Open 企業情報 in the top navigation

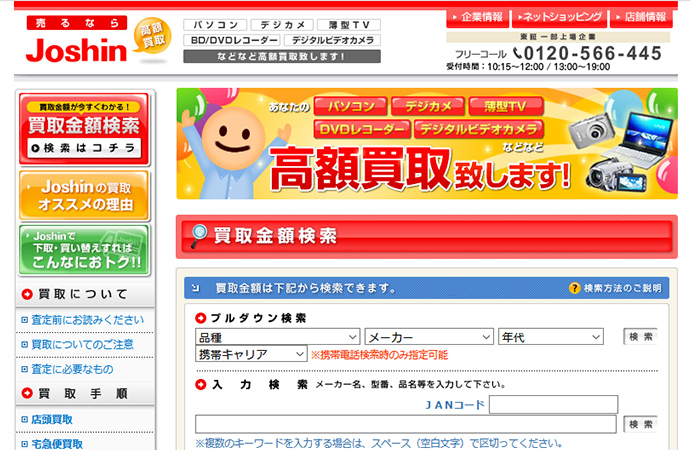[478, 18]
